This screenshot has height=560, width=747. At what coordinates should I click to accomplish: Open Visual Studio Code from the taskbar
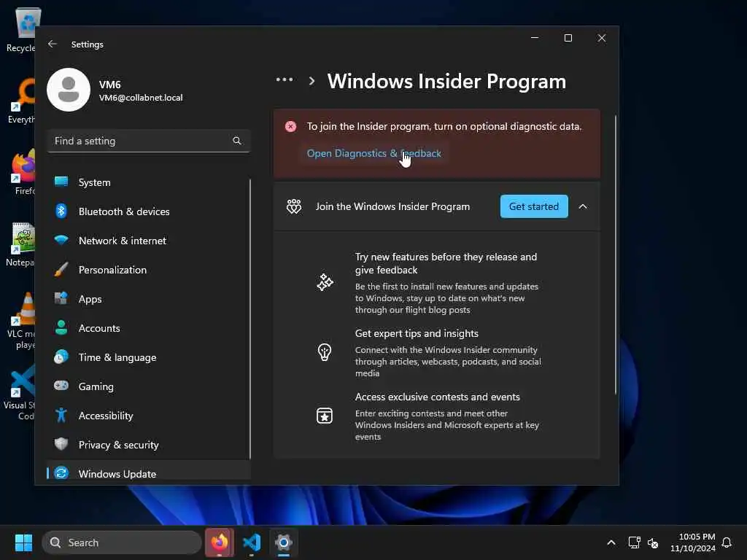pyautogui.click(x=252, y=542)
